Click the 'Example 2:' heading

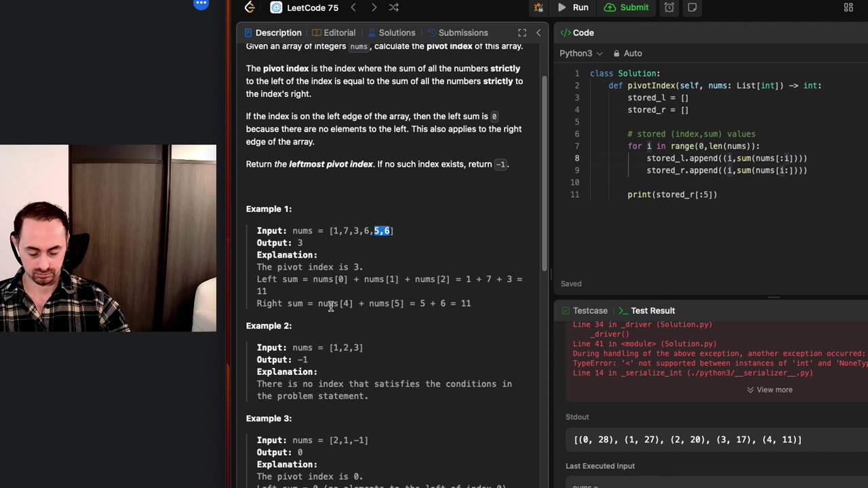[269, 326]
